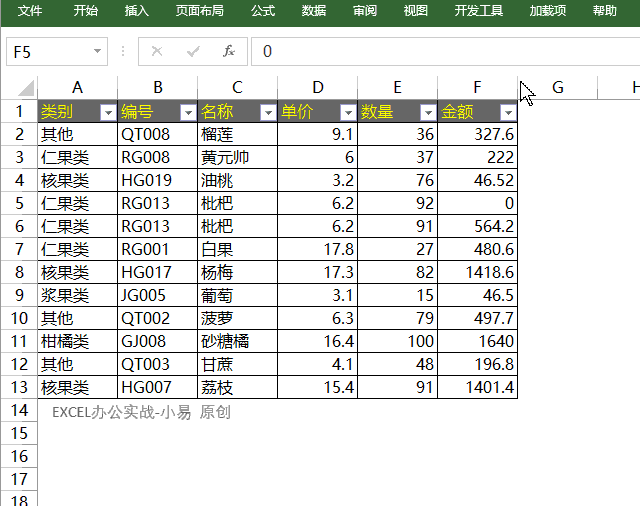Select cell containing 甘蔗
This screenshot has height=506, width=640.
tap(238, 364)
